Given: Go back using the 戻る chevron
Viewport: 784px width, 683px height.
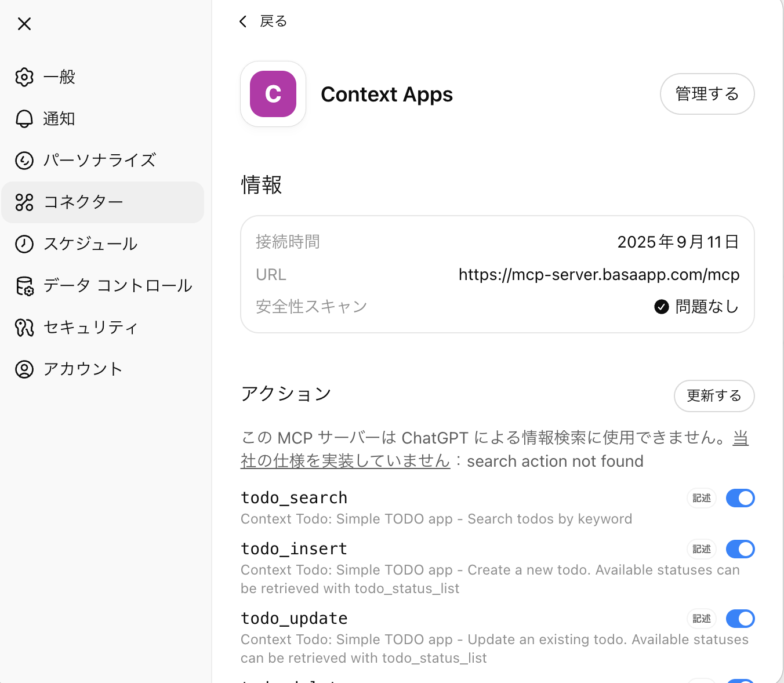Looking at the screenshot, I should tap(244, 21).
